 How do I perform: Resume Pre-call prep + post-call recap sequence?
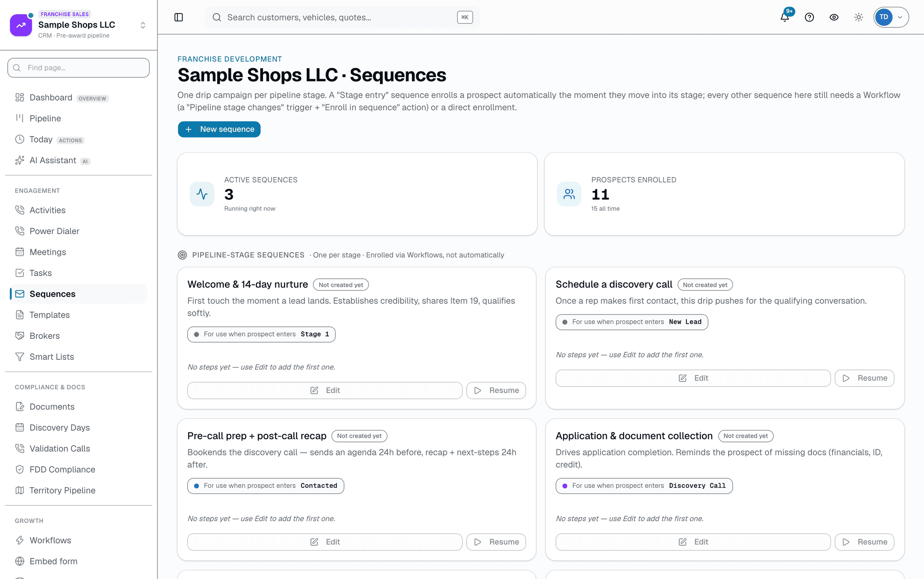496,542
